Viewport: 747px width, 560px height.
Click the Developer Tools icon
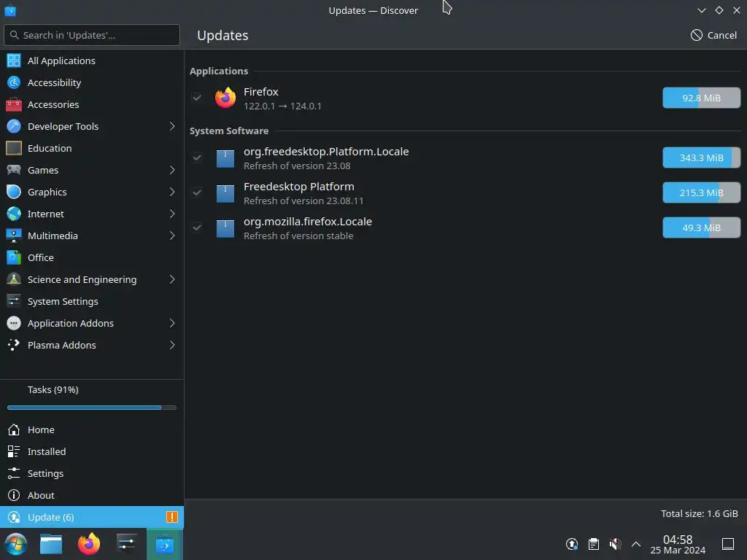click(14, 126)
